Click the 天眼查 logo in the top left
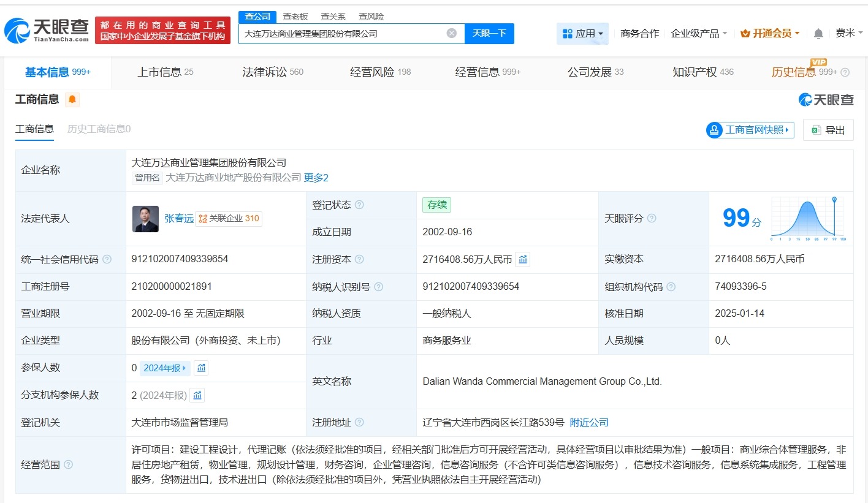The width and height of the screenshot is (868, 503). 43,28
